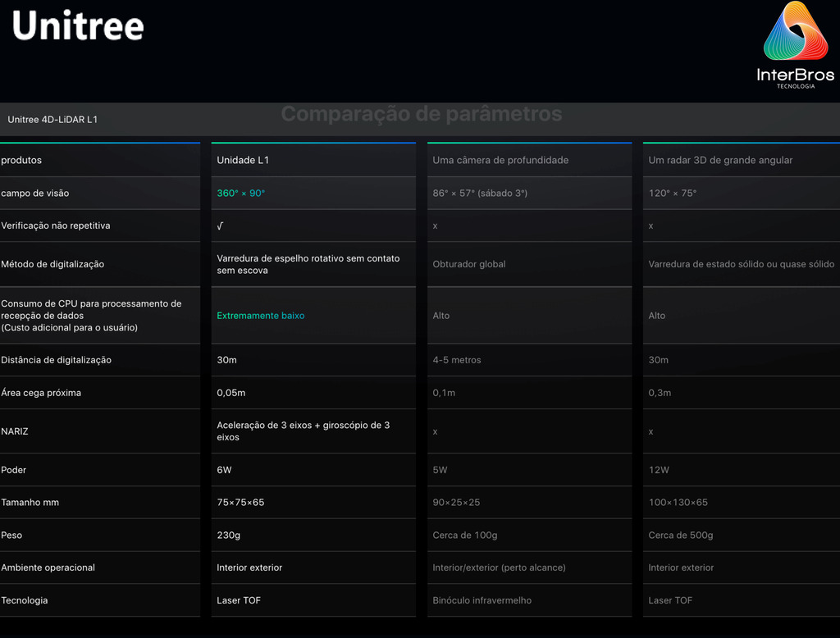Click the '120° × 75°' cell
Screen dimensions: 840x638
coord(673,193)
